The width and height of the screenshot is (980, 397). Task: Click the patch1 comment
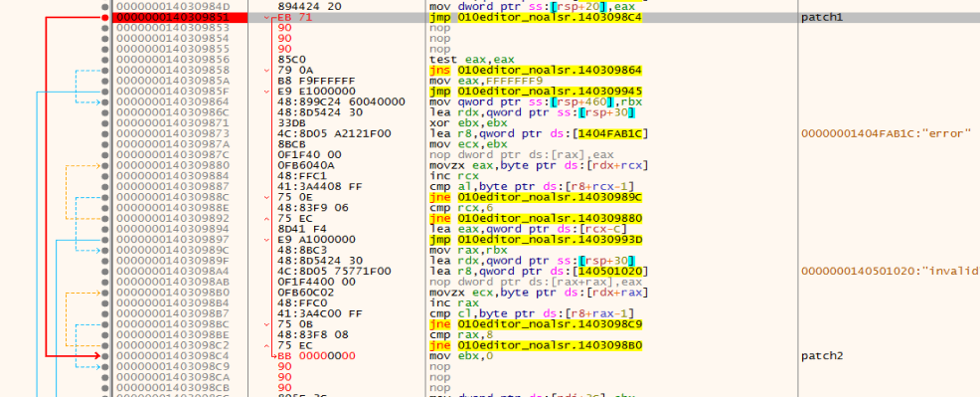click(x=821, y=18)
